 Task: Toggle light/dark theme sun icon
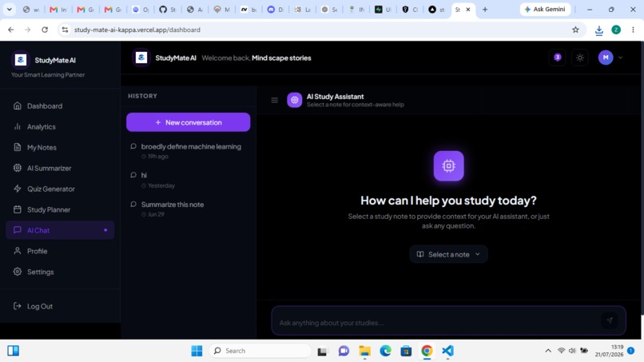pyautogui.click(x=580, y=58)
